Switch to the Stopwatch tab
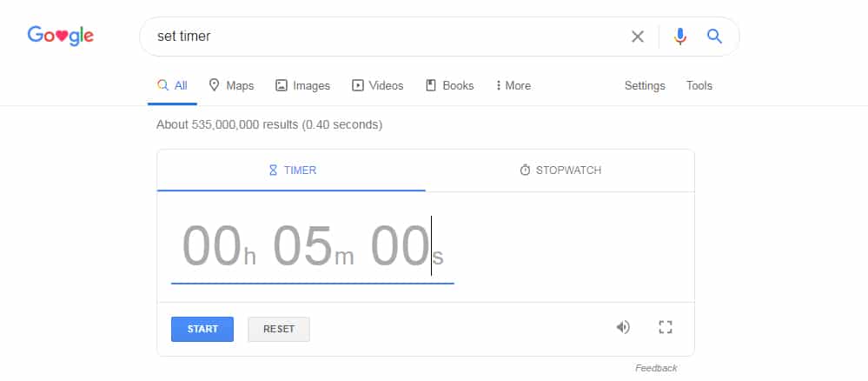 (560, 170)
